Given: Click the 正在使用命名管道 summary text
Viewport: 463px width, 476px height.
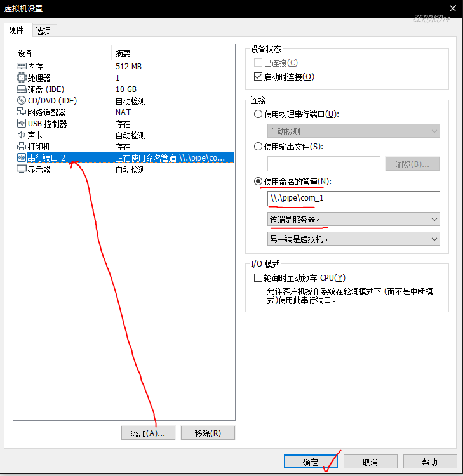Looking at the screenshot, I should [x=170, y=158].
